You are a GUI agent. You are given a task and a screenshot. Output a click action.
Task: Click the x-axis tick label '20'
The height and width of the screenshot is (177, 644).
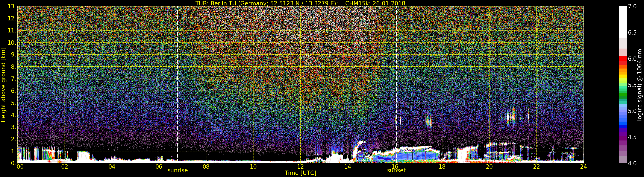(489, 167)
